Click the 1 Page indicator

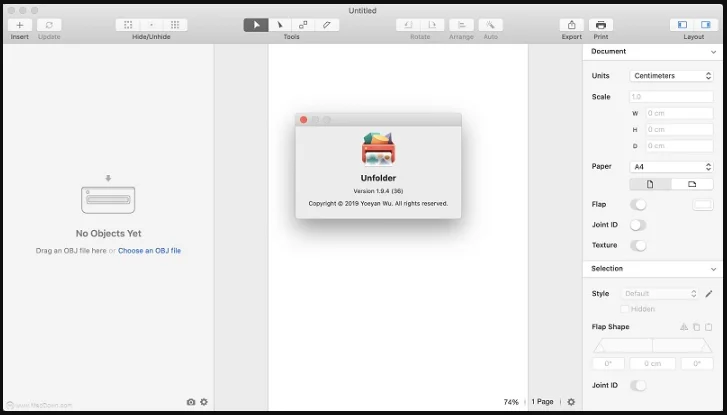pos(542,402)
